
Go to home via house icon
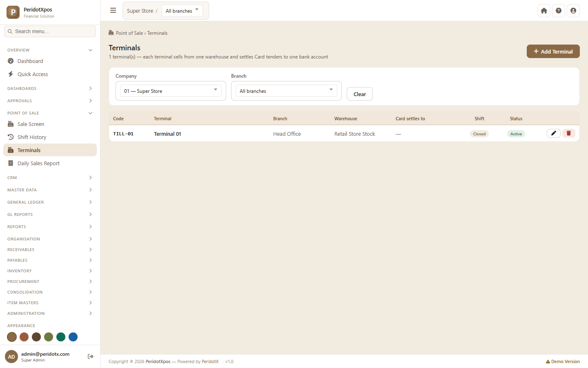click(x=544, y=11)
